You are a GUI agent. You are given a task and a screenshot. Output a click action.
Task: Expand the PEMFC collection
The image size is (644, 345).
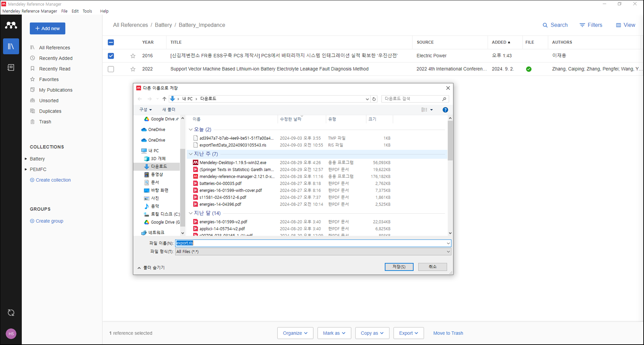coord(26,169)
